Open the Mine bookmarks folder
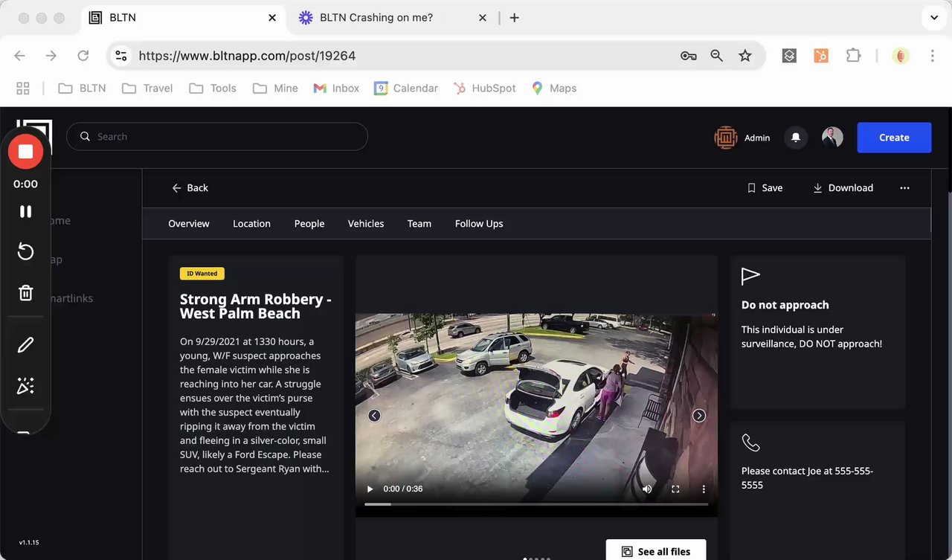The height and width of the screenshot is (560, 952). click(x=275, y=88)
